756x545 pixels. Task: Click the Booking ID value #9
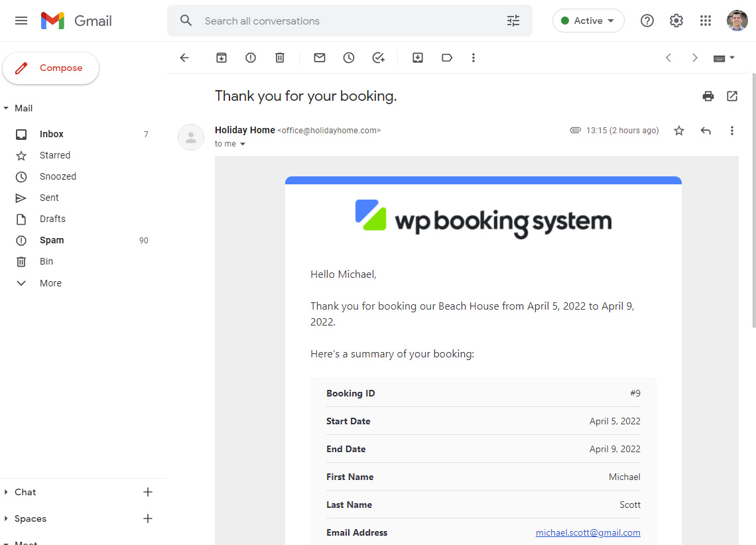635,393
